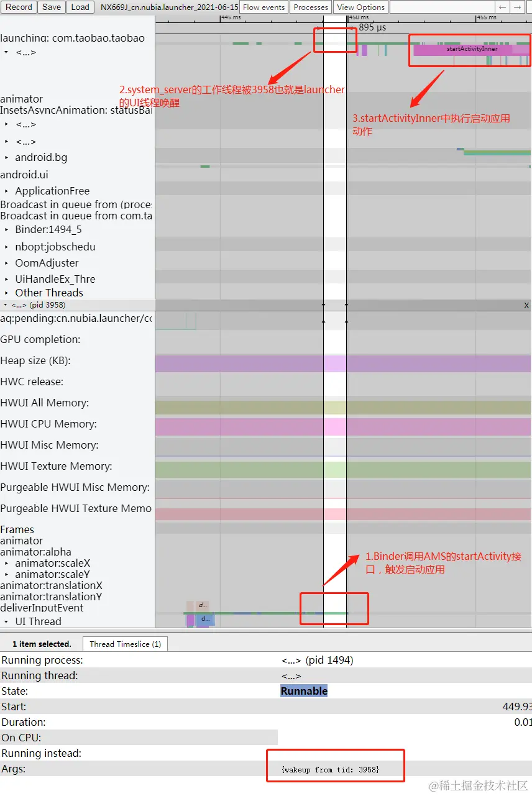This screenshot has width=532, height=796.
Task: Open the Processes dropdown
Action: pos(311,7)
